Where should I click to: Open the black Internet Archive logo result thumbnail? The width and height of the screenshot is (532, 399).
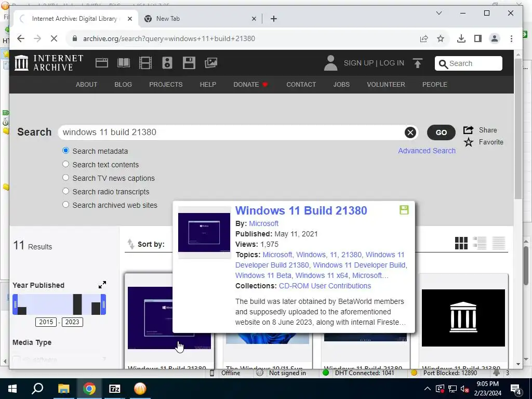(463, 317)
